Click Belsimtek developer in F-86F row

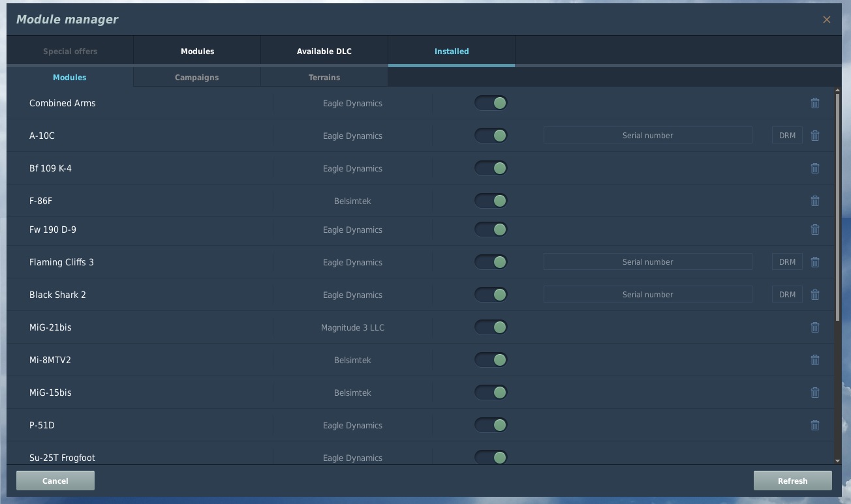point(352,201)
